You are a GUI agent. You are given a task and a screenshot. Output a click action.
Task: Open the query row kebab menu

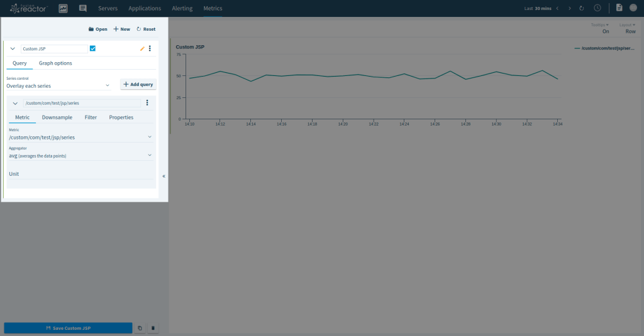click(x=147, y=103)
